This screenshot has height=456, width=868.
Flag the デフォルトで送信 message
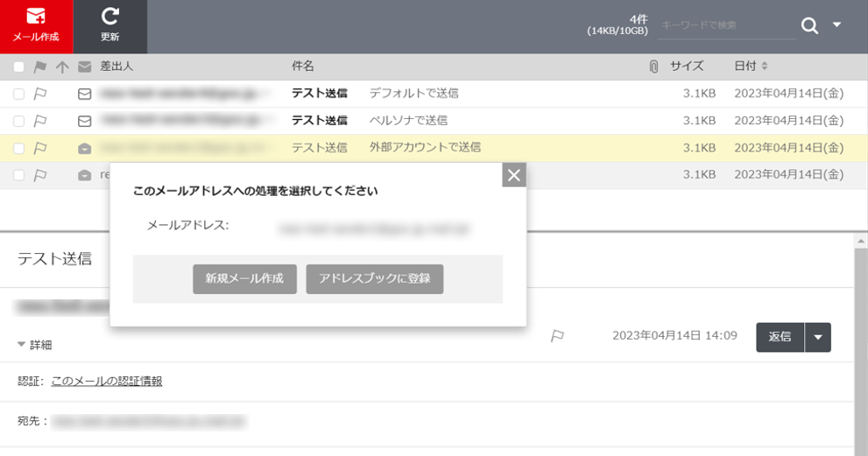pos(40,94)
